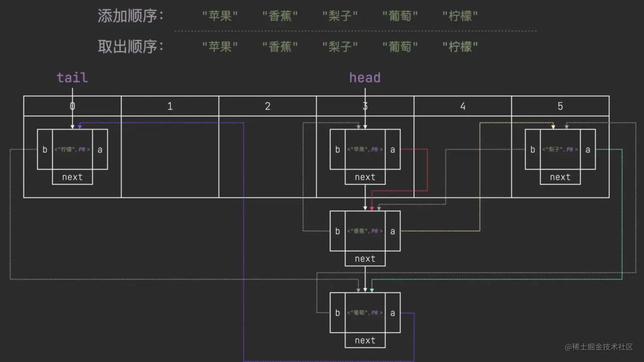Select "柠檬" in the 取出顺序 row
This screenshot has width=644, height=362.
click(460, 47)
